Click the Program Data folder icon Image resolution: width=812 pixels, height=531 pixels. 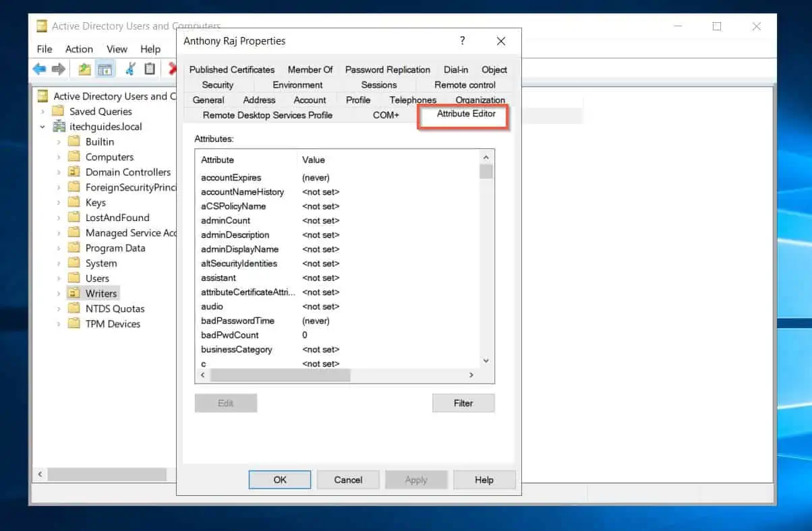click(x=74, y=248)
